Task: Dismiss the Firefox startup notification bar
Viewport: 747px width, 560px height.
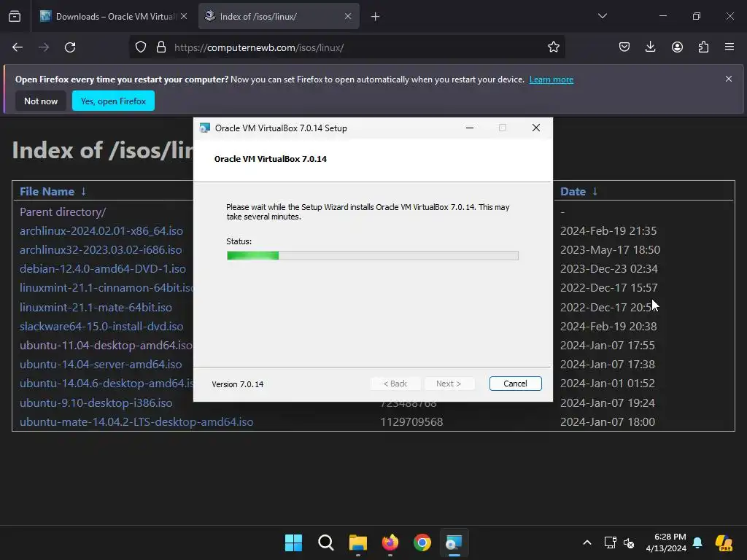Action: [x=729, y=79]
